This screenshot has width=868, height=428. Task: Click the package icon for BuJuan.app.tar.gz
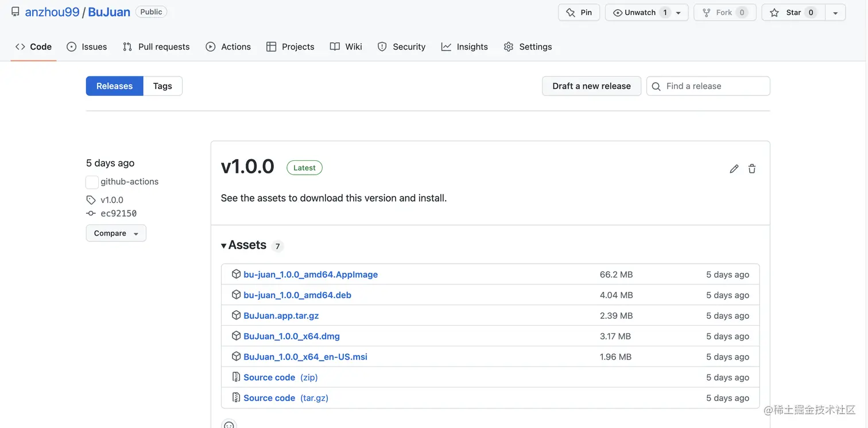[236, 315]
